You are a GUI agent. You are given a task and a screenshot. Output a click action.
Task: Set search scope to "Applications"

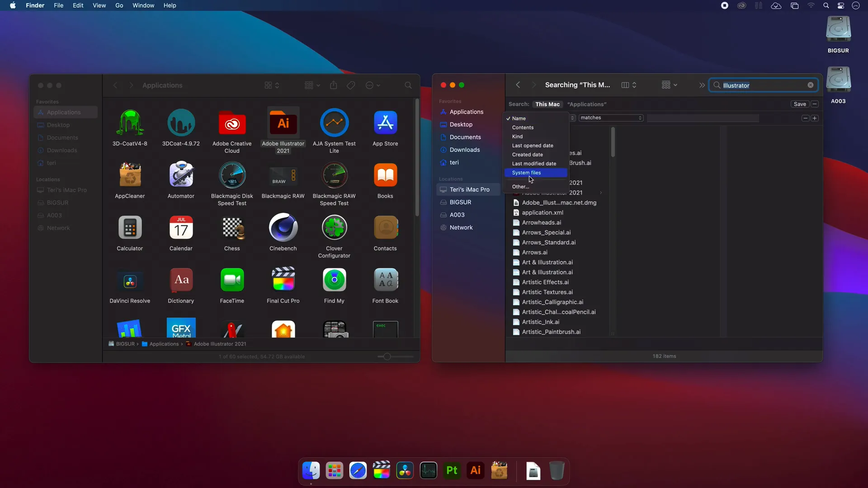pos(587,104)
